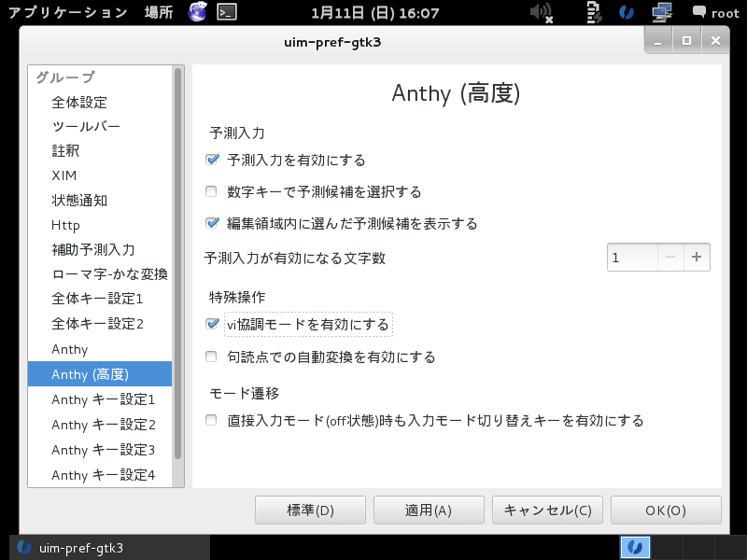Viewport: 747px width, 560px height.
Task: Uncheck the vi協調モードを有効にする box
Action: pos(213,324)
